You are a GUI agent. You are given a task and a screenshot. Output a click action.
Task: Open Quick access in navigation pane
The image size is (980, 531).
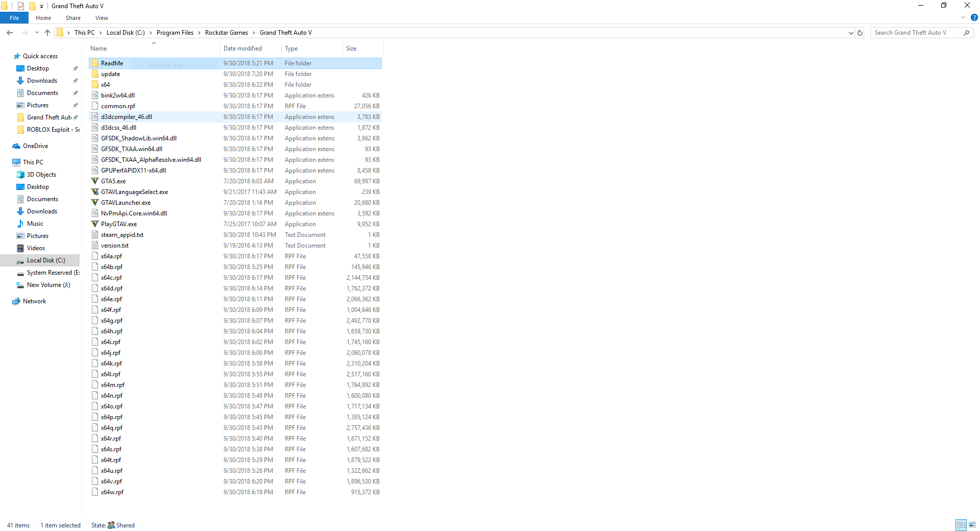(x=40, y=56)
